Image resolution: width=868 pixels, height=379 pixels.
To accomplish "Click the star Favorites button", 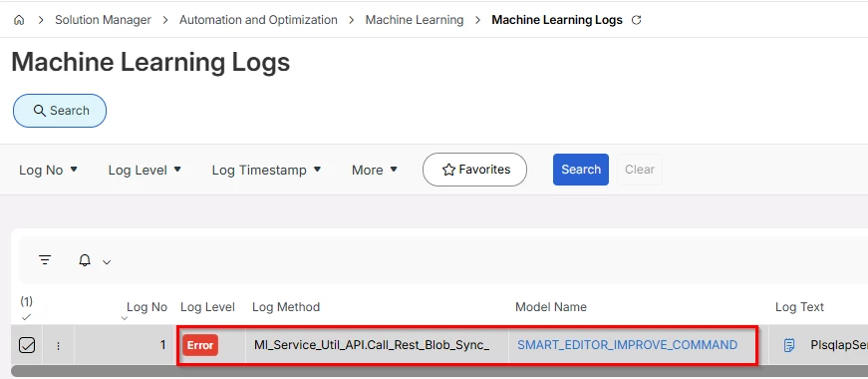I will tap(474, 170).
